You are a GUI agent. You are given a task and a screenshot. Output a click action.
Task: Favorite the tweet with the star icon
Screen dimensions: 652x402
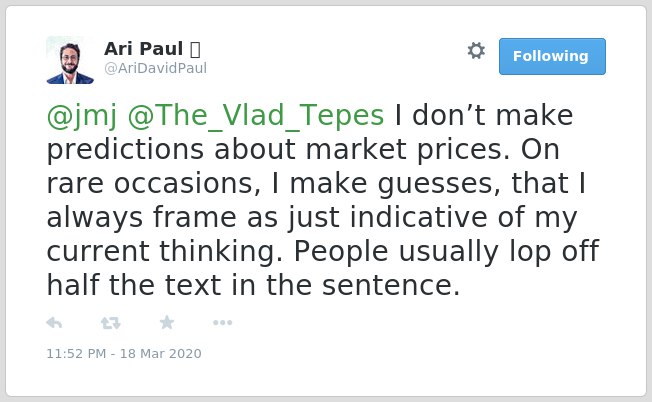pos(167,322)
